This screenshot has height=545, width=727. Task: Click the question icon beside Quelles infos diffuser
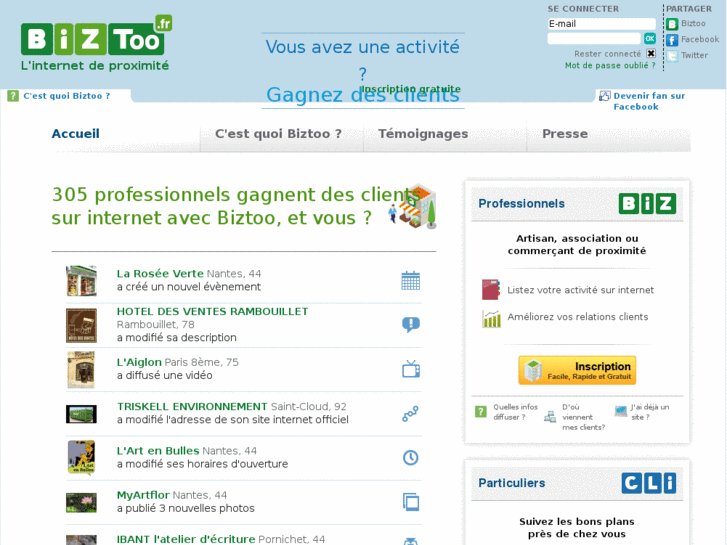[481, 411]
